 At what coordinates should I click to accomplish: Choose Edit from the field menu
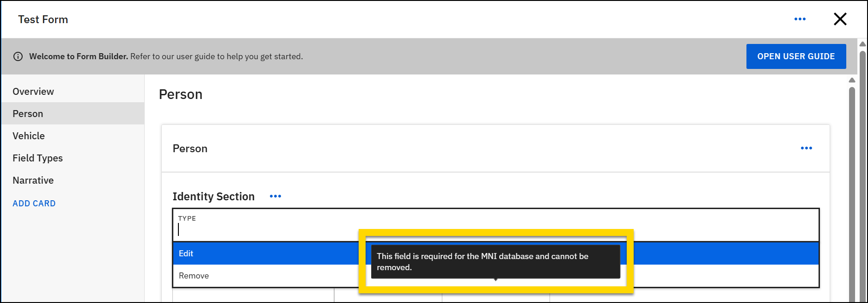click(x=186, y=254)
